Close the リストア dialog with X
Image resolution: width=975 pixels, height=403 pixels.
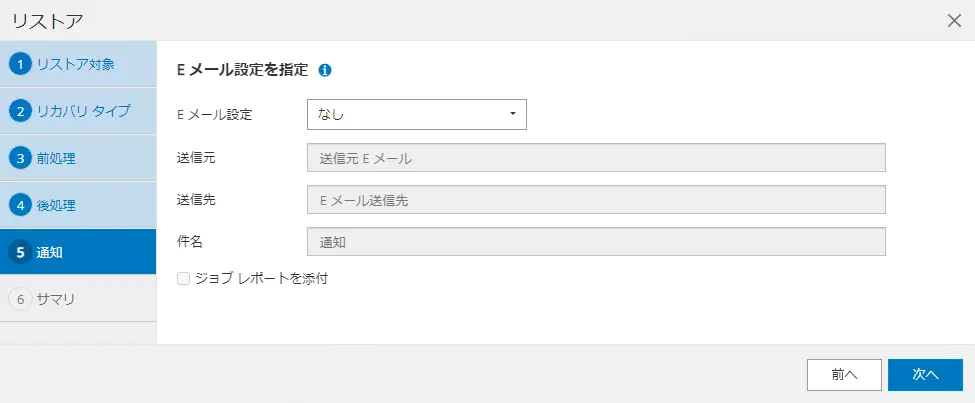(954, 21)
